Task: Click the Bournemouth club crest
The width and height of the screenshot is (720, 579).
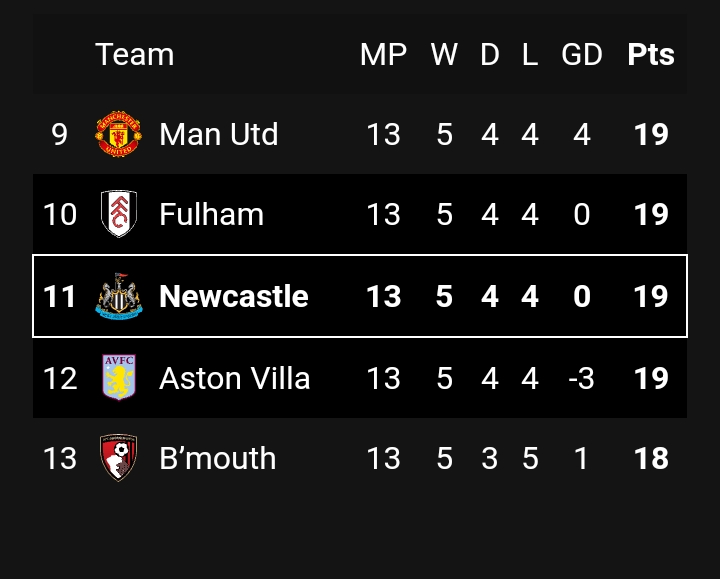Action: pyautogui.click(x=119, y=457)
